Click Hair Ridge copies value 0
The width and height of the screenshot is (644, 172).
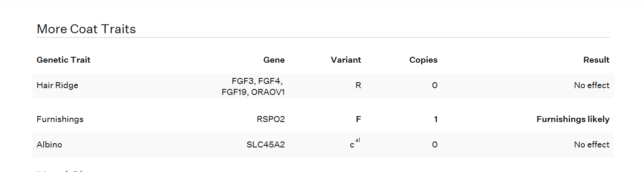click(434, 85)
